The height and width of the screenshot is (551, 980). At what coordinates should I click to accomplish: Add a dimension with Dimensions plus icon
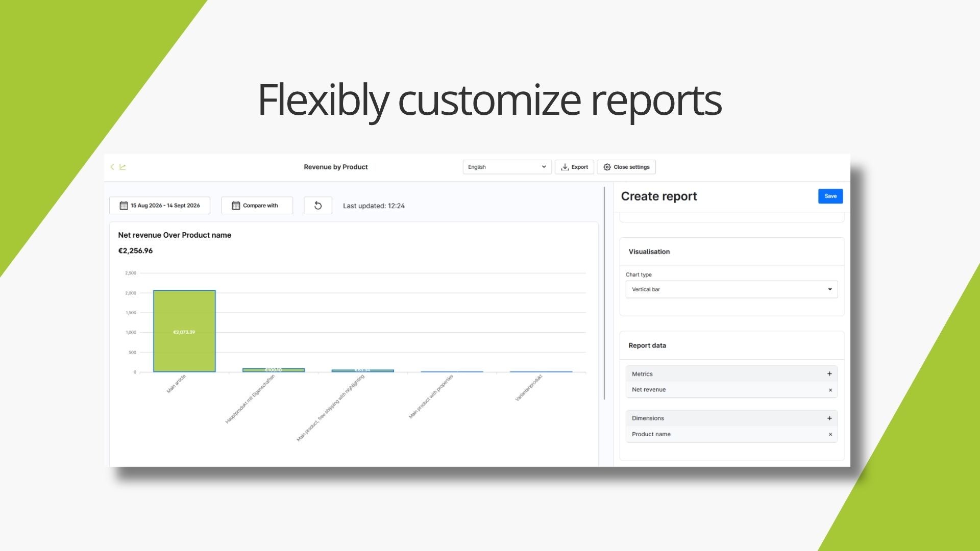[x=829, y=418]
